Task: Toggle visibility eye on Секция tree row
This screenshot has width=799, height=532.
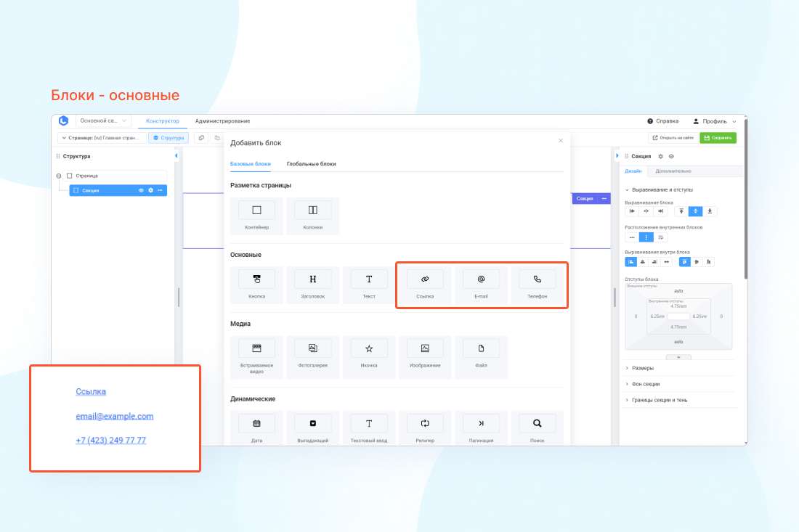Action: (141, 190)
